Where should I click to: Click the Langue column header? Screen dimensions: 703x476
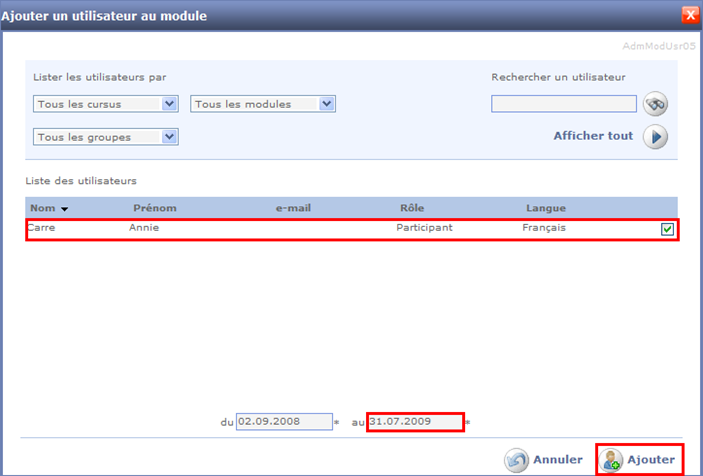(x=546, y=208)
